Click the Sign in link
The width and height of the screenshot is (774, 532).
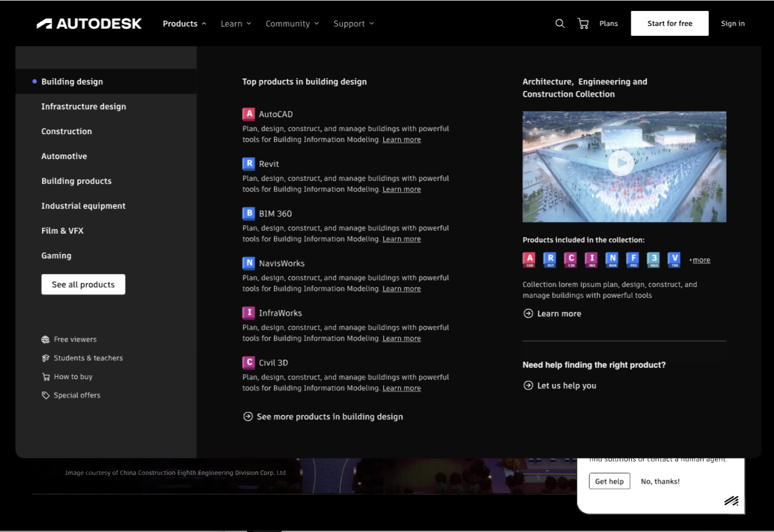click(x=733, y=24)
